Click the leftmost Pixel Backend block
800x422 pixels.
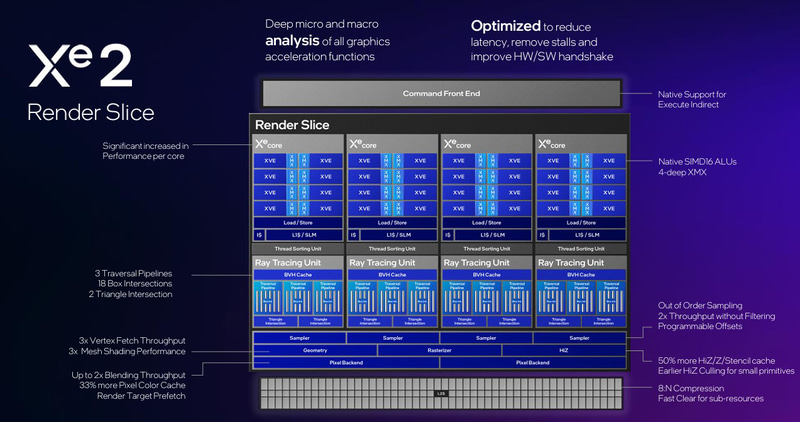tap(346, 363)
